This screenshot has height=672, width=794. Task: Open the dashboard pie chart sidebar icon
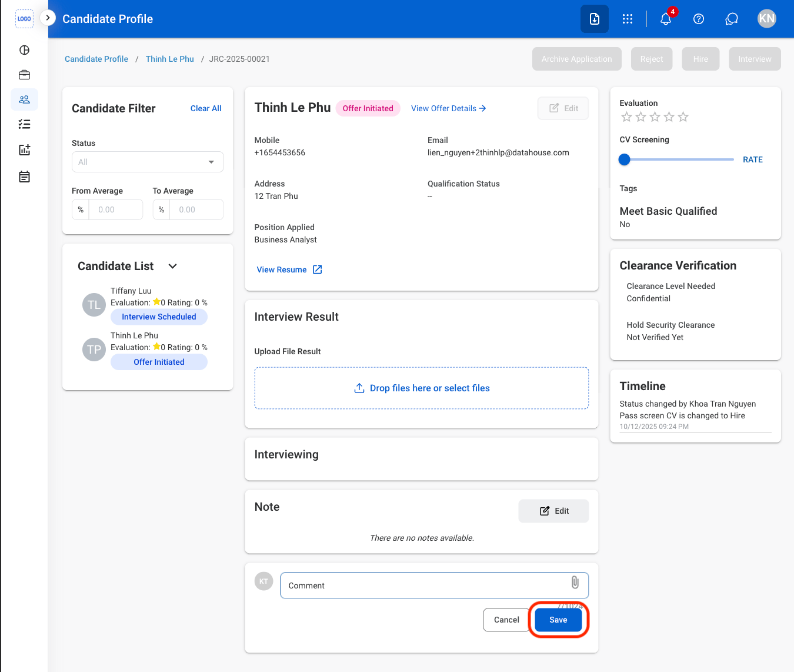(24, 50)
